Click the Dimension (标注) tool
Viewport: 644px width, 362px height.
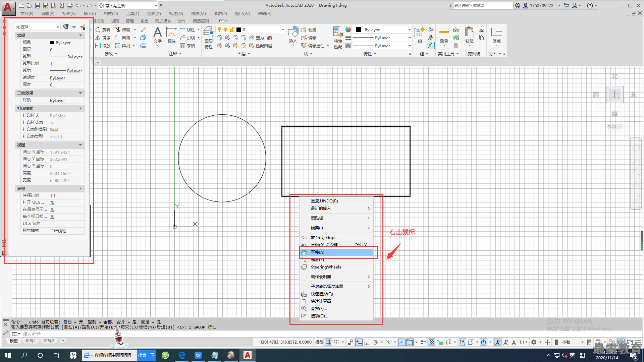point(172,35)
